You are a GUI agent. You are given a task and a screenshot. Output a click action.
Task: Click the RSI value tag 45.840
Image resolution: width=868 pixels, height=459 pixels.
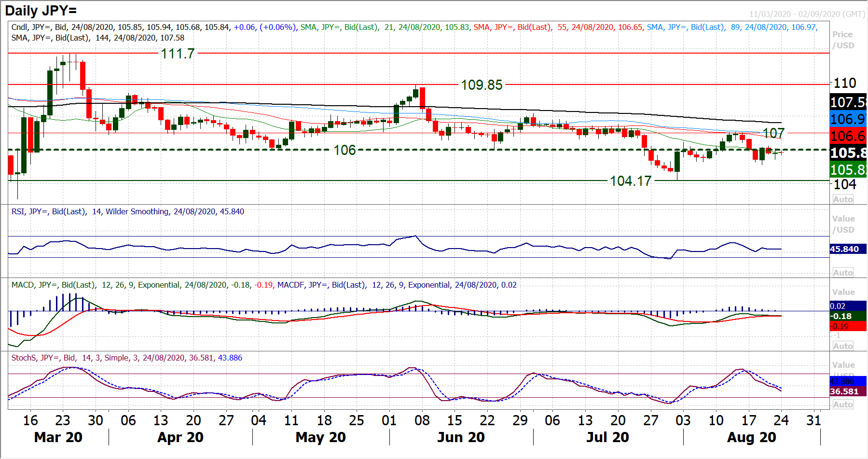pos(848,249)
